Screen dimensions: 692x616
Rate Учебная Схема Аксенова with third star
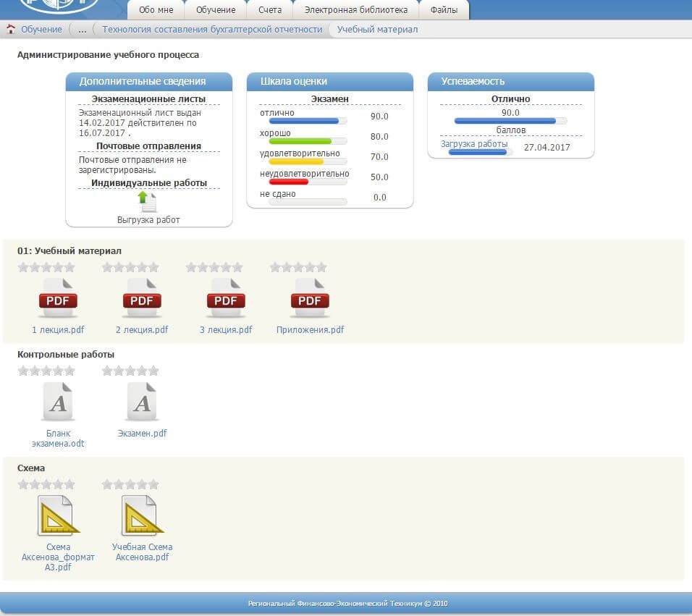click(130, 484)
